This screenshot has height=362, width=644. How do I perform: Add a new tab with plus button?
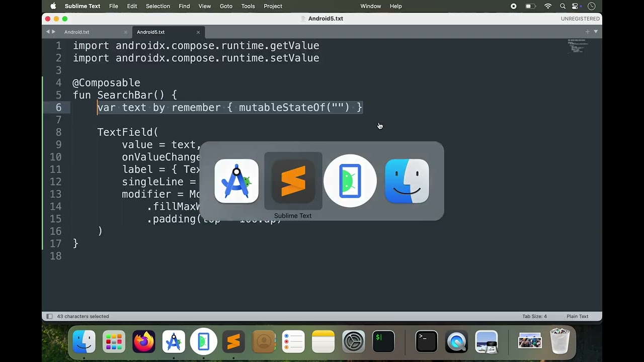pyautogui.click(x=587, y=32)
